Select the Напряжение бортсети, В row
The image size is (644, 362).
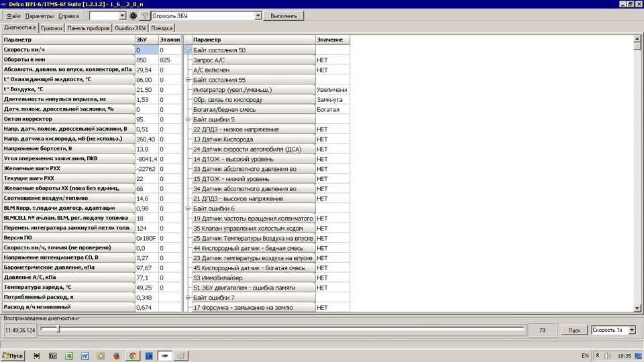pos(92,149)
